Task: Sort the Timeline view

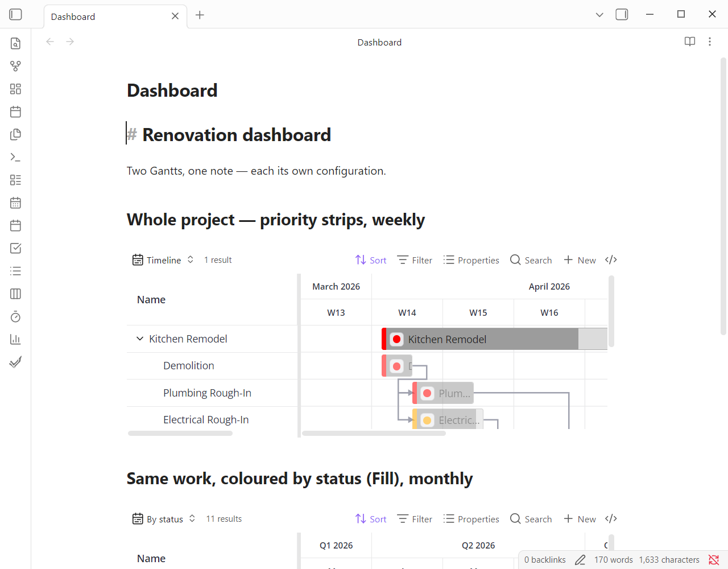Action: point(371,260)
